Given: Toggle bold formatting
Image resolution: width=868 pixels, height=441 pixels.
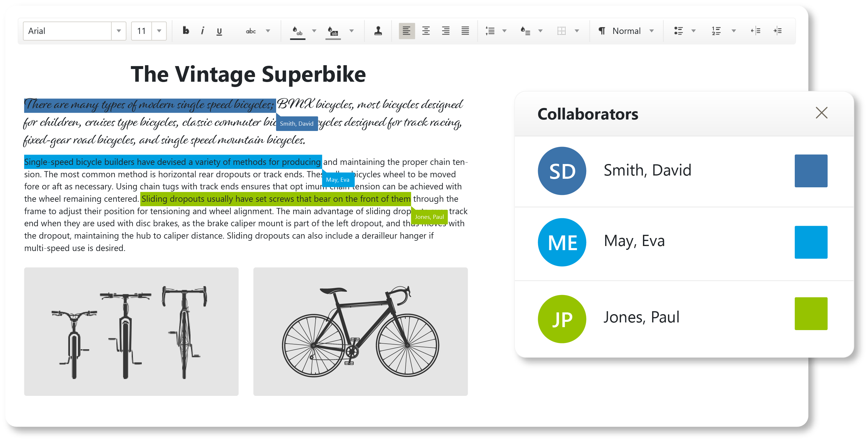Looking at the screenshot, I should tap(186, 31).
